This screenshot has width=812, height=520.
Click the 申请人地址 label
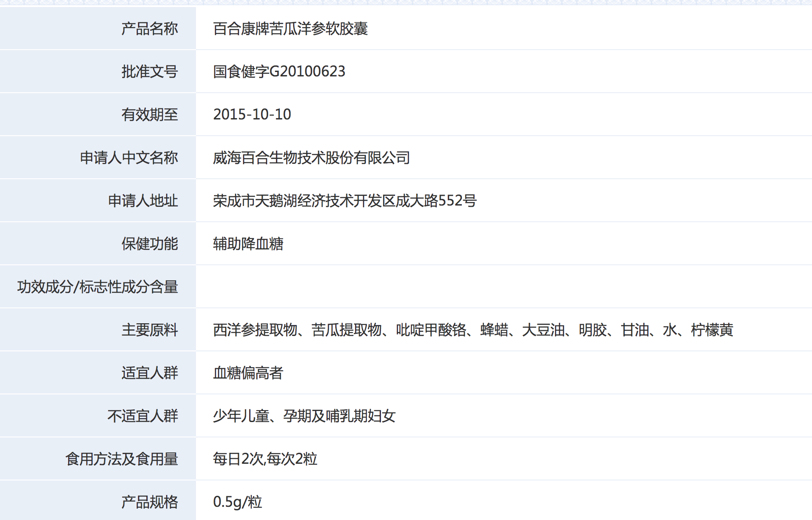click(143, 201)
